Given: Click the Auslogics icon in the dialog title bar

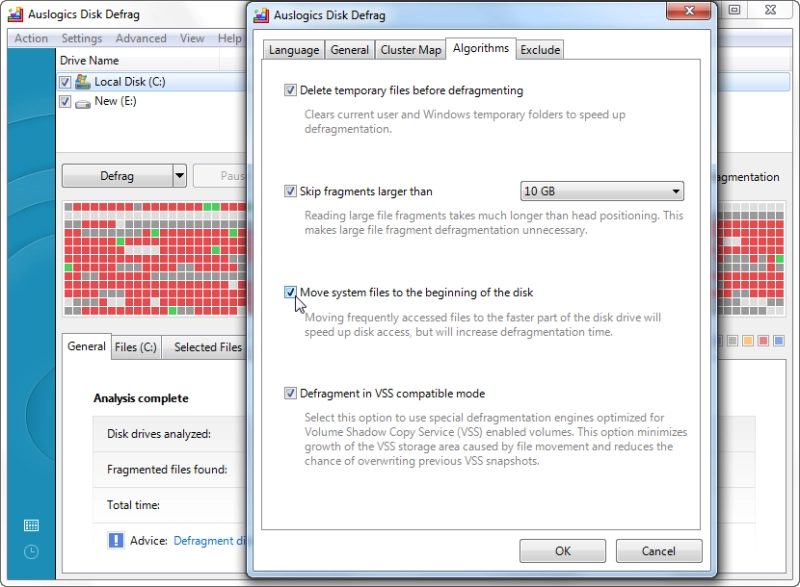Looking at the screenshot, I should point(261,15).
